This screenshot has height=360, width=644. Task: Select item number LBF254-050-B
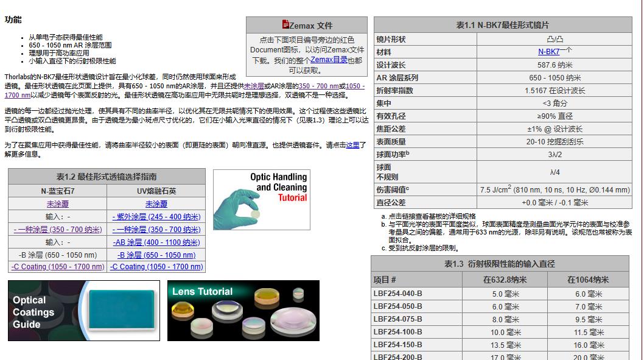(x=397, y=306)
